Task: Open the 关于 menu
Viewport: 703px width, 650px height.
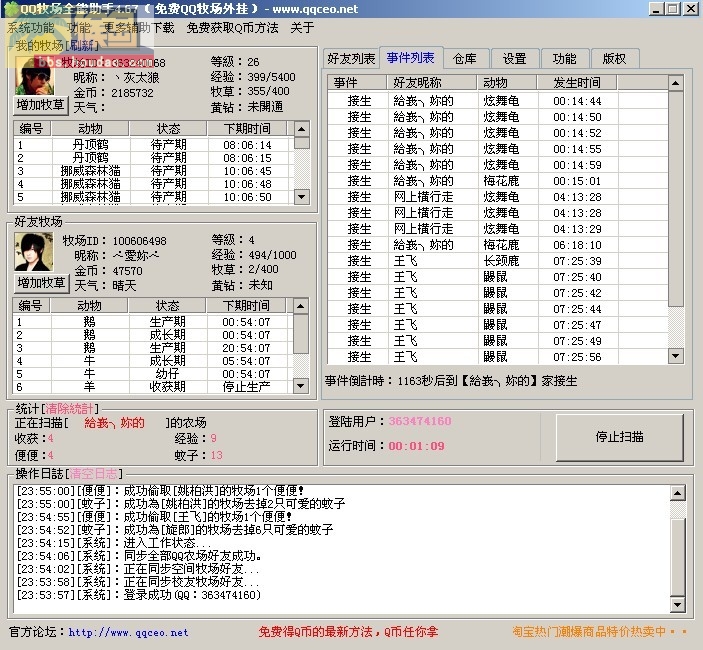Action: (x=302, y=28)
